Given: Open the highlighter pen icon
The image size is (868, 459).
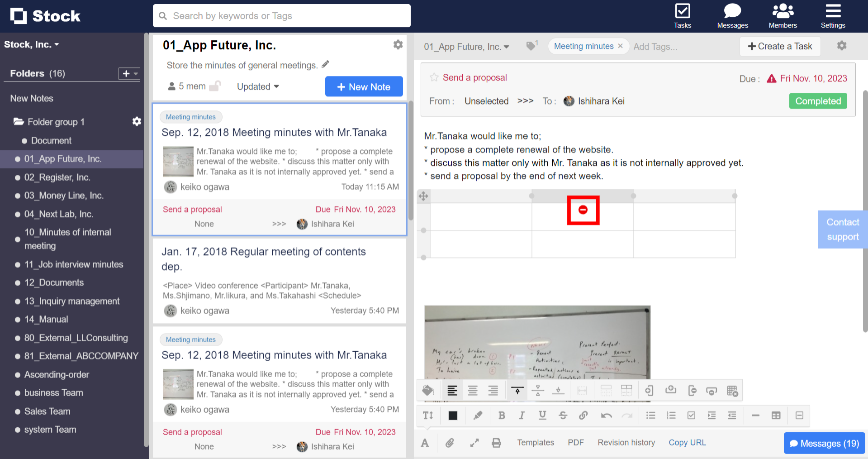Looking at the screenshot, I should coord(478,415).
